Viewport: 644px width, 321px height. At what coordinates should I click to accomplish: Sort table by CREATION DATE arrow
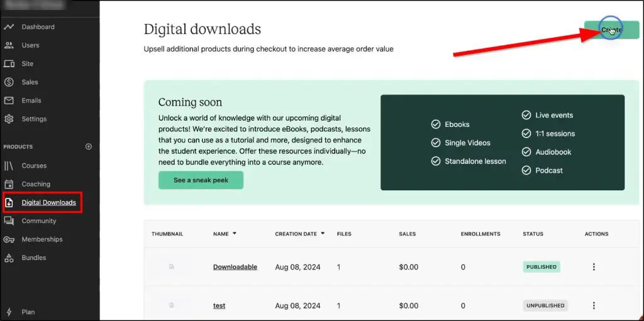(323, 233)
